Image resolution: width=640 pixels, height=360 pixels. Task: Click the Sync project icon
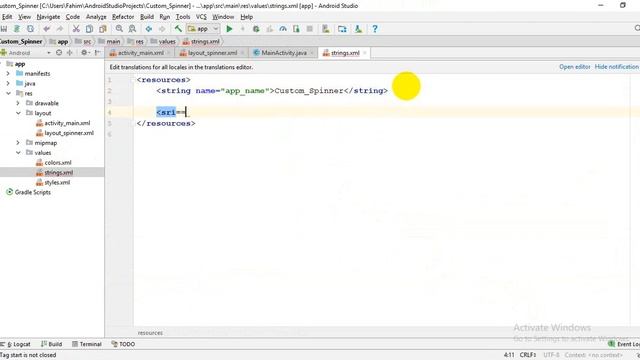[x=30, y=29]
